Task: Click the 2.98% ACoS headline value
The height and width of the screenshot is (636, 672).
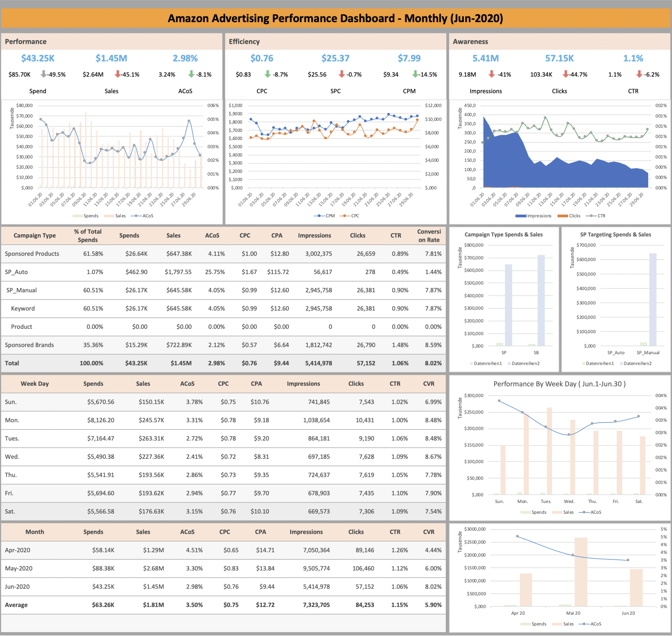Action: tap(185, 58)
